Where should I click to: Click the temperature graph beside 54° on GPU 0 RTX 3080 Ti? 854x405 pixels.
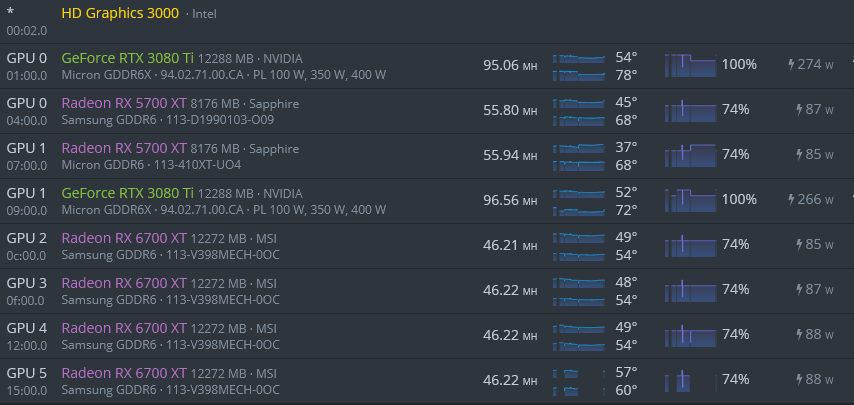[578, 57]
